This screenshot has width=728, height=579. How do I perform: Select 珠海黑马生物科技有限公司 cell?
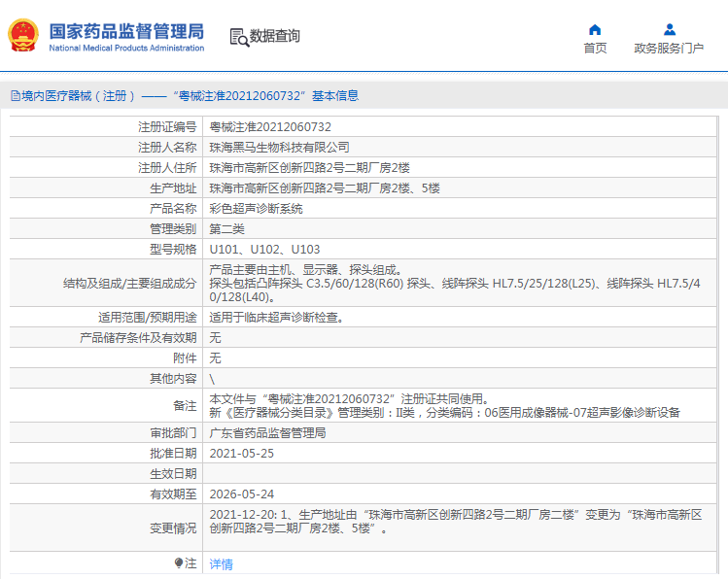coord(280,148)
